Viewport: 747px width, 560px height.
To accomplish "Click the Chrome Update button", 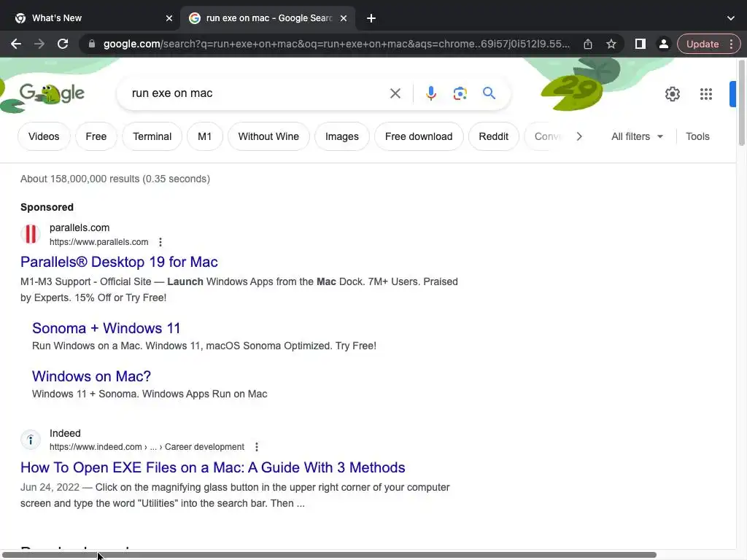I will pos(703,44).
